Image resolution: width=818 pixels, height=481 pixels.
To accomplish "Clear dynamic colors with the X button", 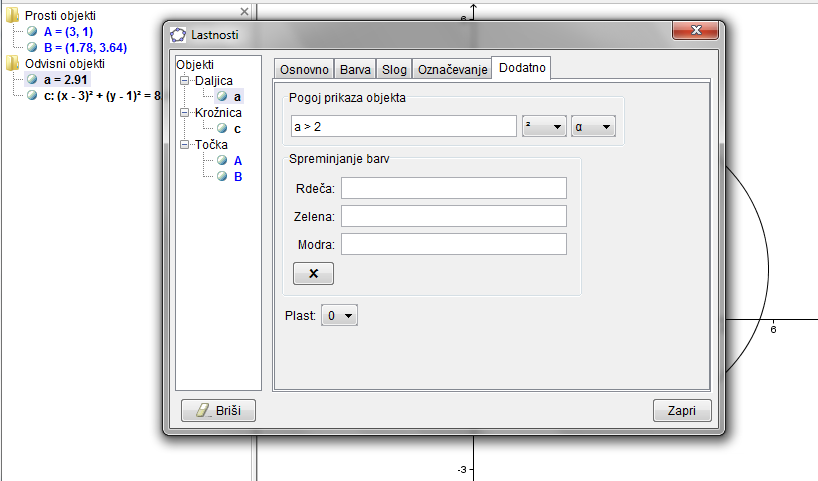I will coord(313,274).
